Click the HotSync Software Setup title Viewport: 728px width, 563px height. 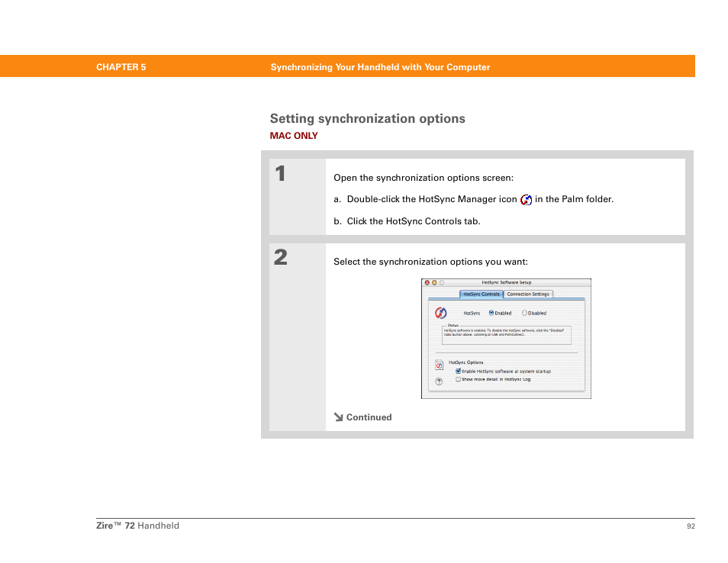[x=506, y=282]
